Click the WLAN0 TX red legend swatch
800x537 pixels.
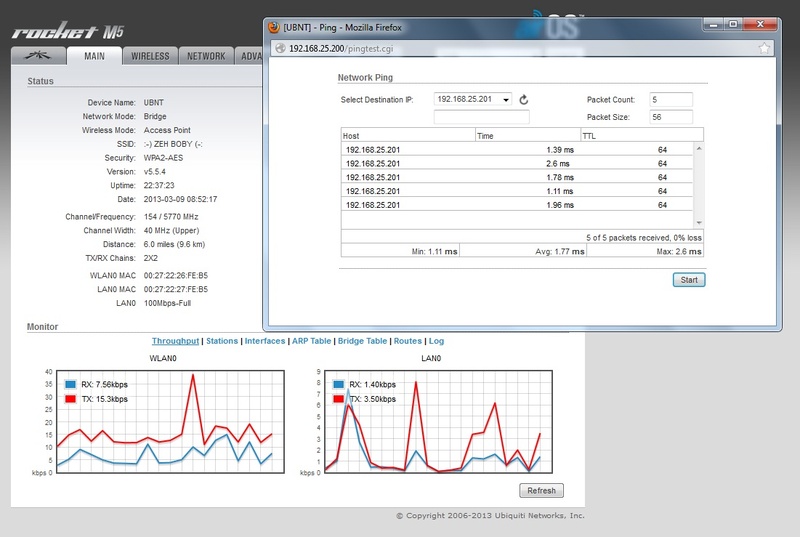pyautogui.click(x=70, y=399)
